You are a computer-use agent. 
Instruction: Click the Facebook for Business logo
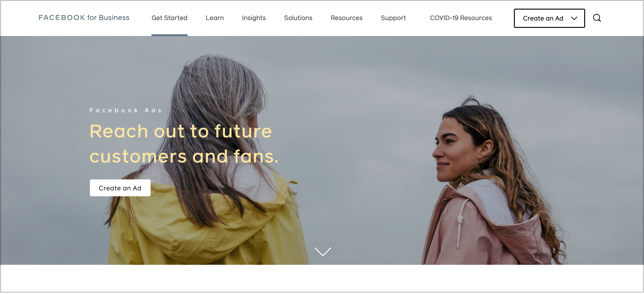pyautogui.click(x=84, y=17)
